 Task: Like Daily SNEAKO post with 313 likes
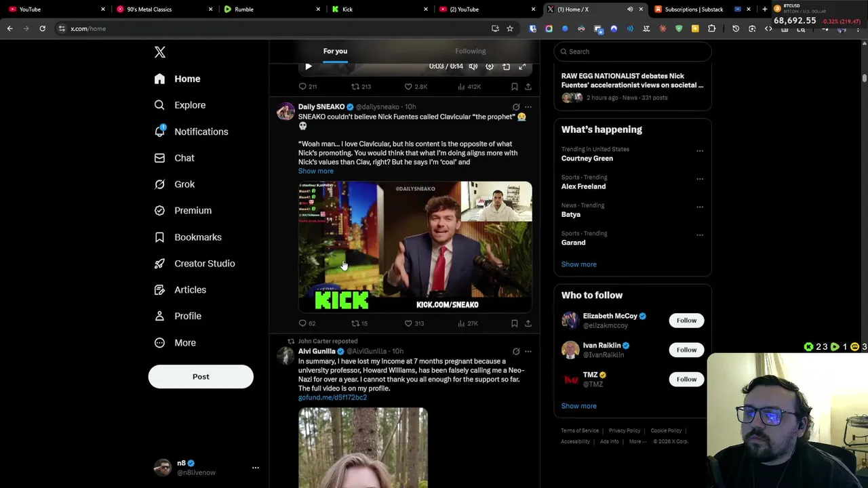414,324
